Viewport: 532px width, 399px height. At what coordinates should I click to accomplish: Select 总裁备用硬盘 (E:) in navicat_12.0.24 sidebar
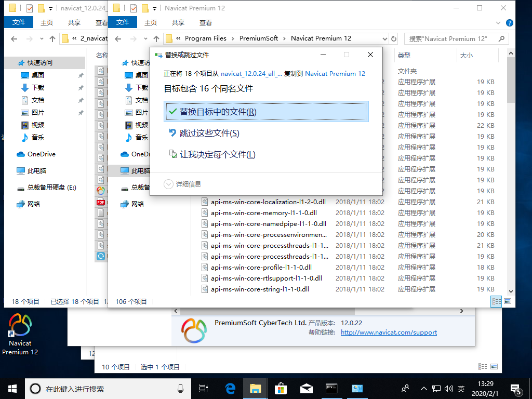tap(51, 187)
